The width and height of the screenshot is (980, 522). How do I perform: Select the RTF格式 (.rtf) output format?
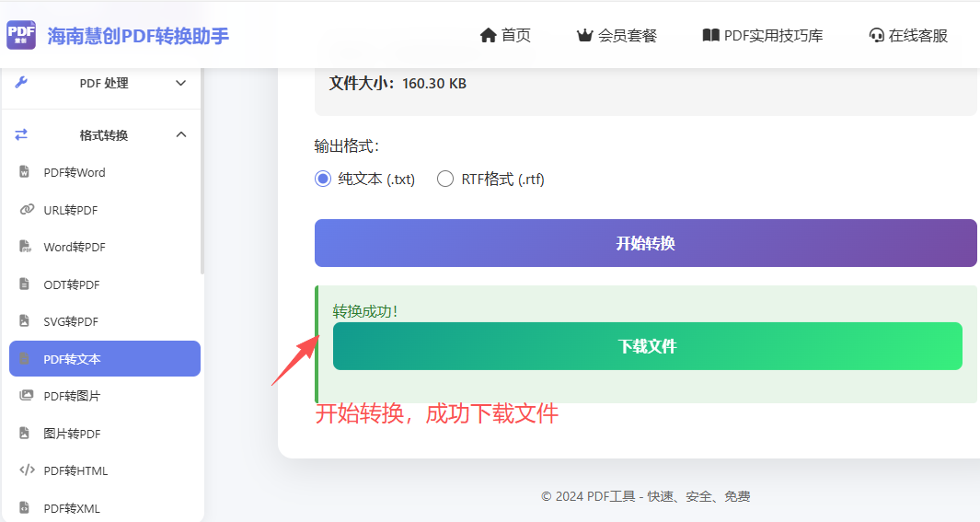[445, 180]
